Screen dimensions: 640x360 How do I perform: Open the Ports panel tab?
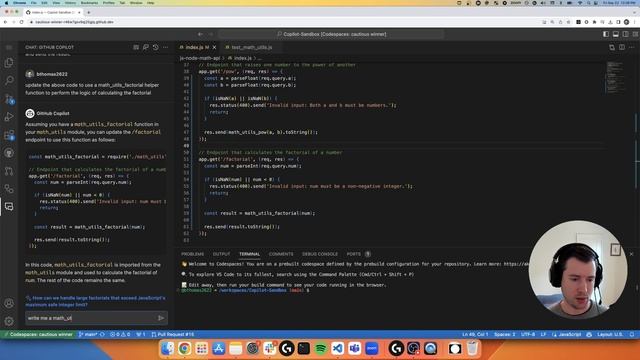point(353,254)
